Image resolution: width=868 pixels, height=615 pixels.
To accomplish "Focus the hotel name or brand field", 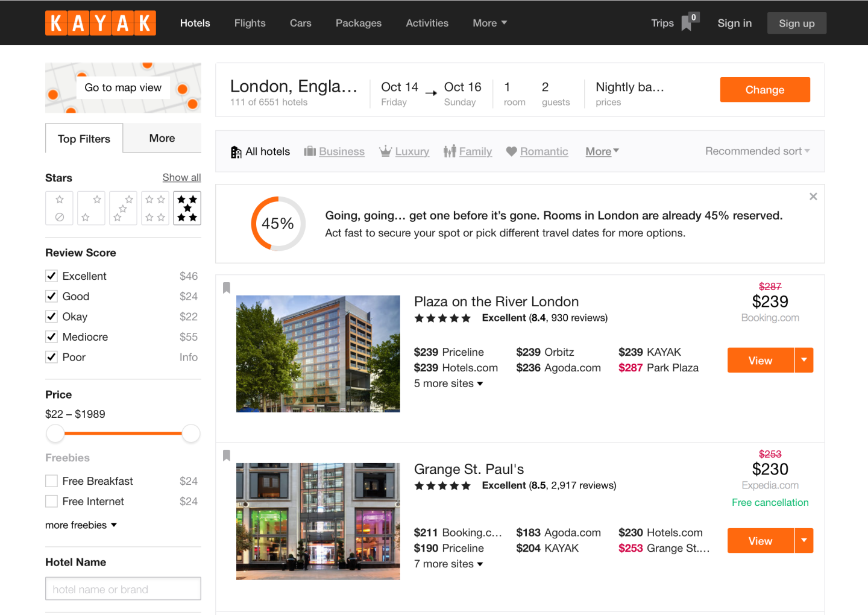I will click(123, 589).
